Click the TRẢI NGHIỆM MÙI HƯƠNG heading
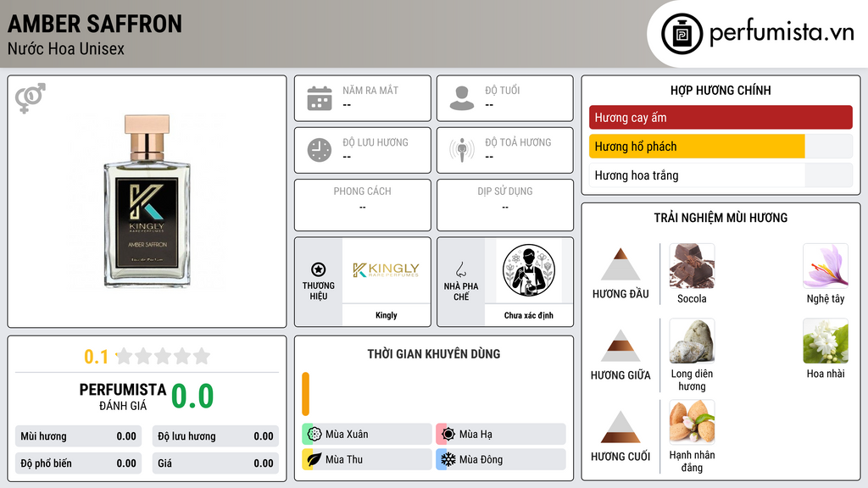Screen dimensions: 868x488 721,218
